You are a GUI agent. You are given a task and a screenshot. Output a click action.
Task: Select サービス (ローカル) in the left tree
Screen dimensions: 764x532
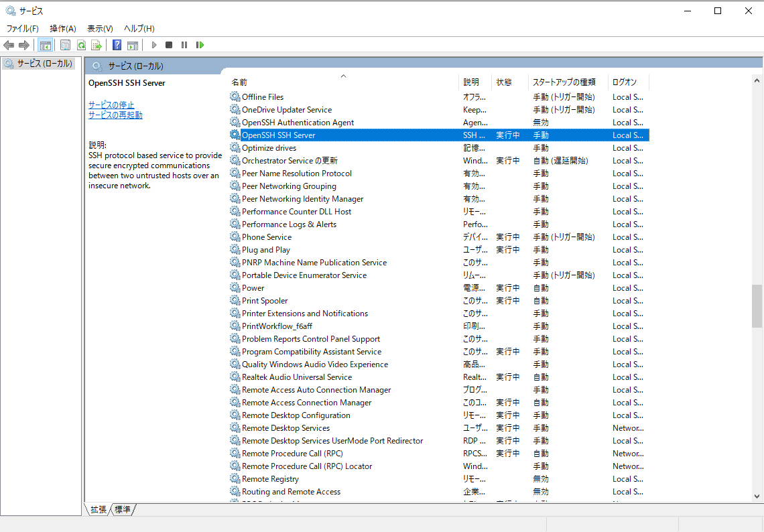[39, 64]
